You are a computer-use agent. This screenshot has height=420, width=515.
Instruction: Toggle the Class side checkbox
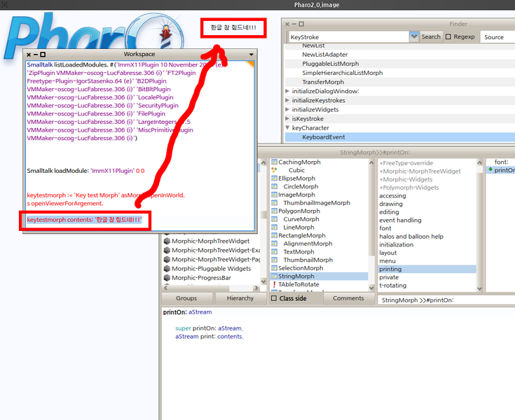tap(274, 299)
